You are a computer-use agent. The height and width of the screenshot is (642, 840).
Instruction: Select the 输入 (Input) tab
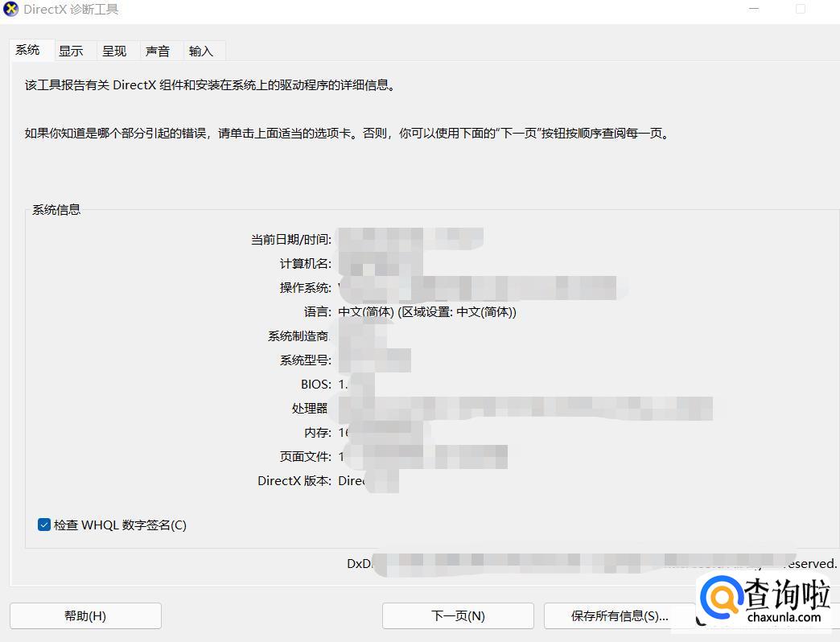click(201, 50)
